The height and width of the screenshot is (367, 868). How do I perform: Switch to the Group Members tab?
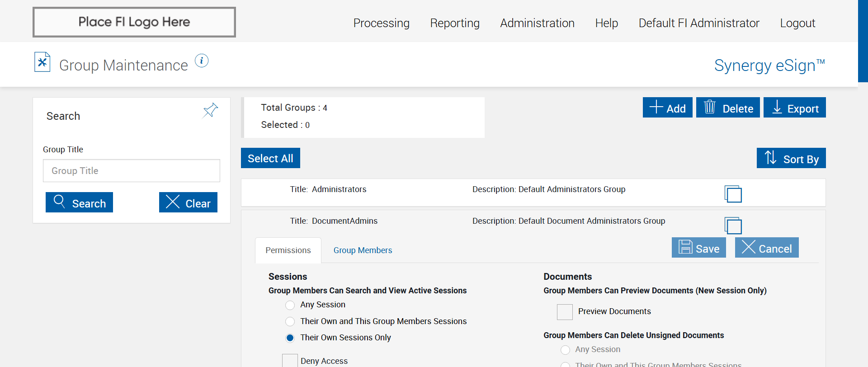click(363, 250)
